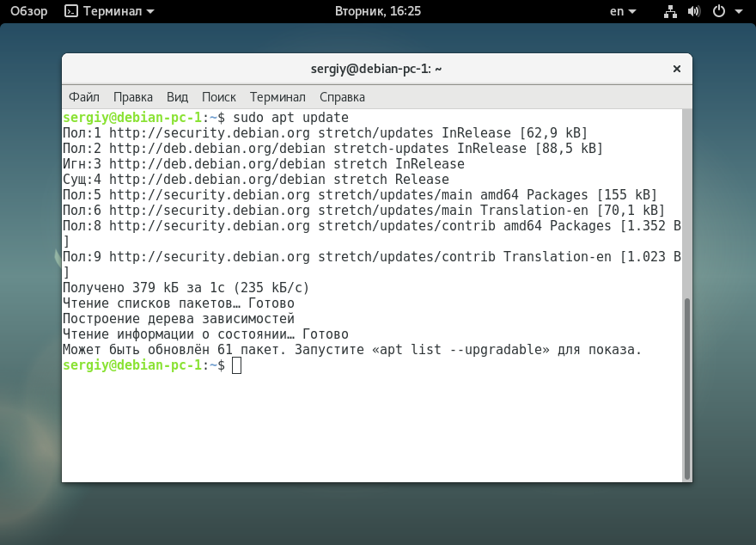Click the Сущ:4 stretch Release line
This screenshot has width=756, height=545.
tap(255, 180)
